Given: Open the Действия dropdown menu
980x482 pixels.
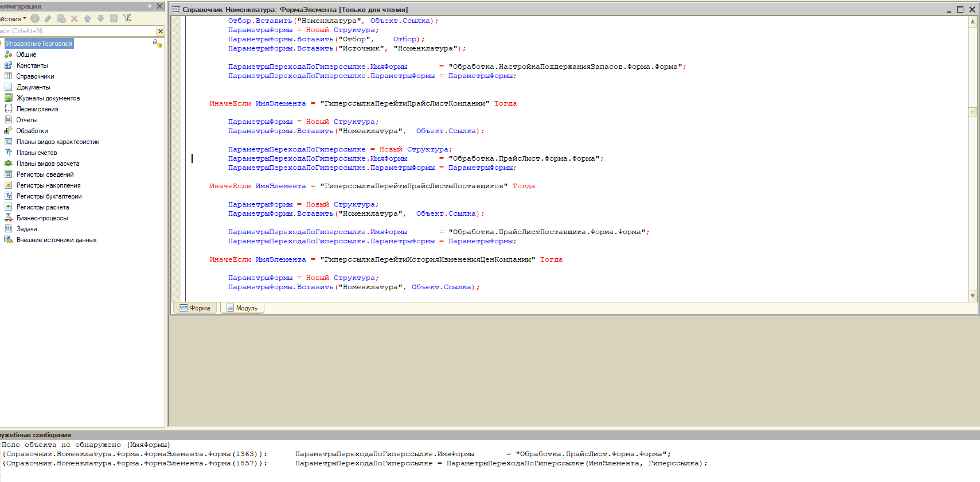Looking at the screenshot, I should pyautogui.click(x=13, y=19).
